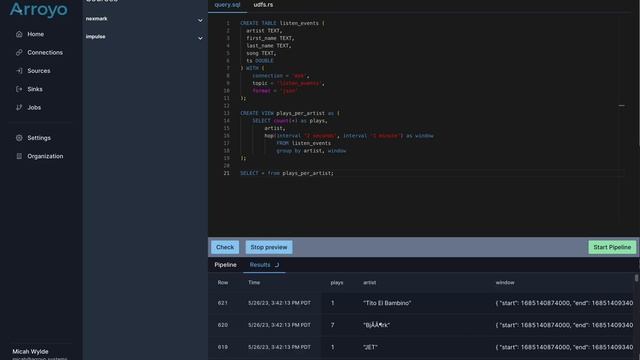Click line number 13 in editor gutter
This screenshot has width=640, height=360.
[227, 113]
